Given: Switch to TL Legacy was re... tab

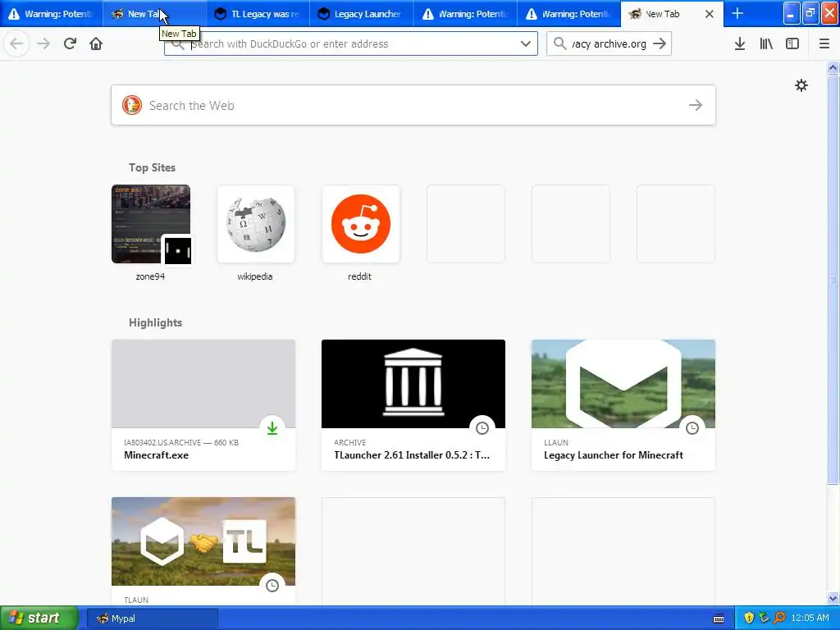Looking at the screenshot, I should coord(258,14).
